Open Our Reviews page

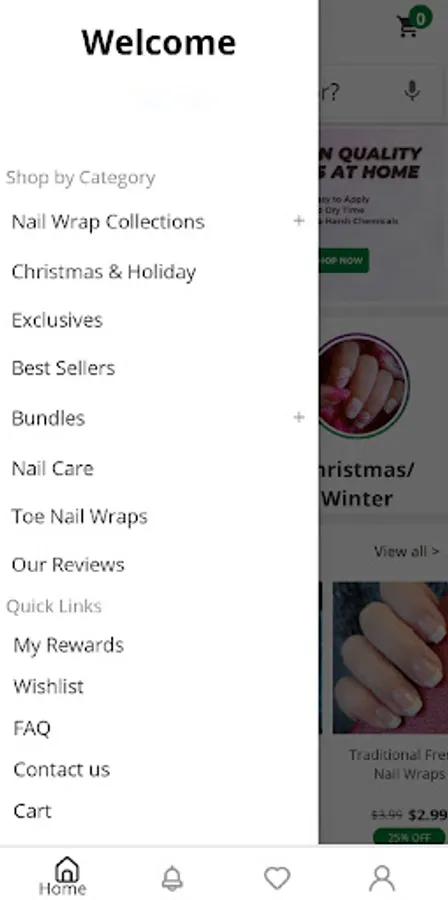[68, 565]
